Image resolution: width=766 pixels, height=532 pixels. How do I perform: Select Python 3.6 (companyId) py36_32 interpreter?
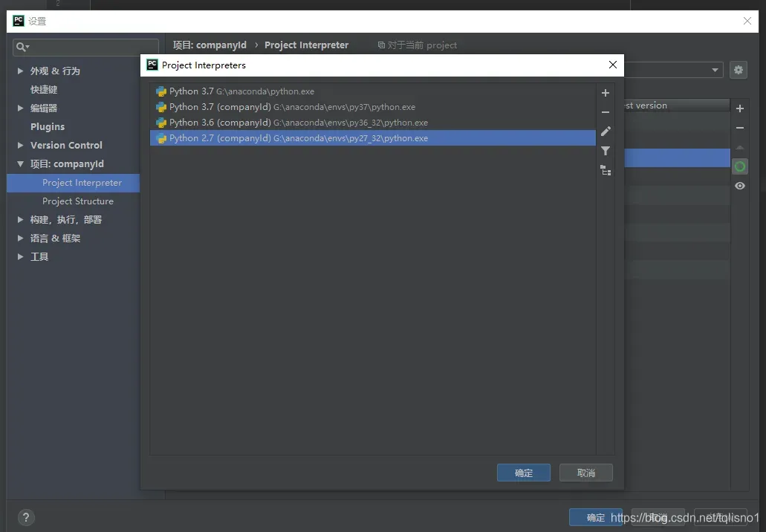(x=373, y=123)
